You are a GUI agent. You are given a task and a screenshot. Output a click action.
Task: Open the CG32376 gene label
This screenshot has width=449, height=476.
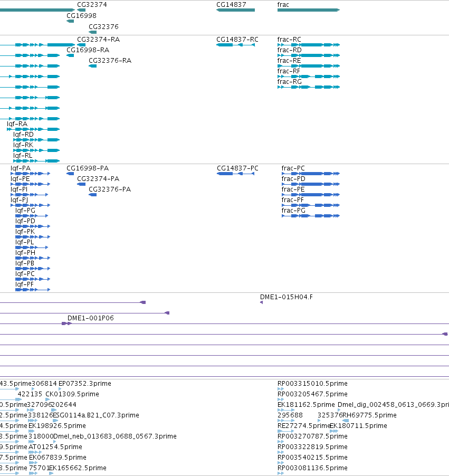103,27
